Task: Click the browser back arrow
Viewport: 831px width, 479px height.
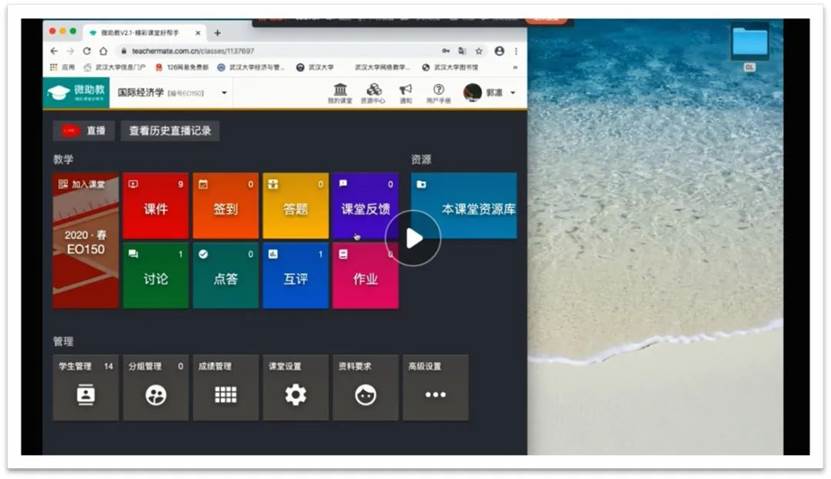Action: click(x=55, y=51)
